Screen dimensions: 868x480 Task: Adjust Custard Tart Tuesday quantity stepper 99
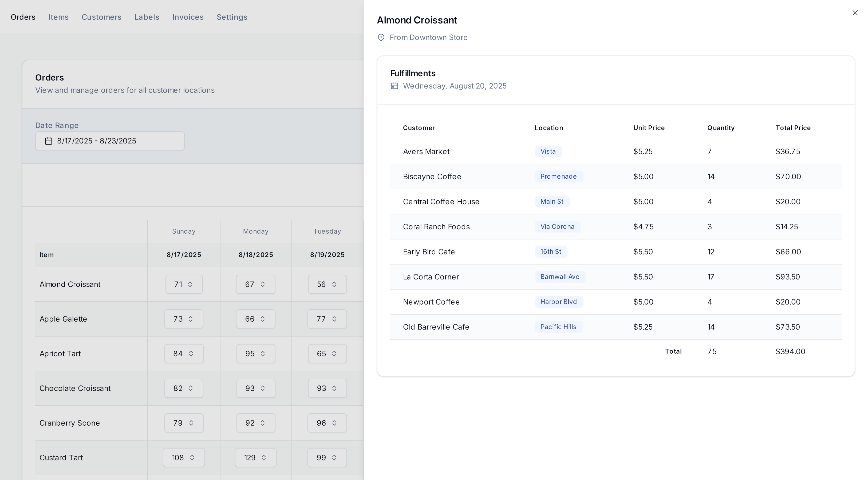(x=327, y=457)
